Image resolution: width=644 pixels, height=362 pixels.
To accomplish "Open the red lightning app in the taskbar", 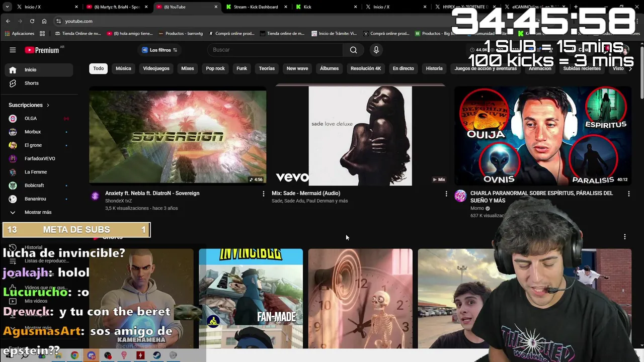I will (140, 355).
